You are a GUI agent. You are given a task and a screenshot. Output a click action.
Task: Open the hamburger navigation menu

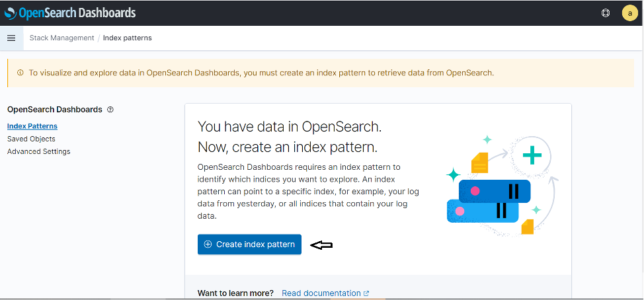(x=11, y=38)
